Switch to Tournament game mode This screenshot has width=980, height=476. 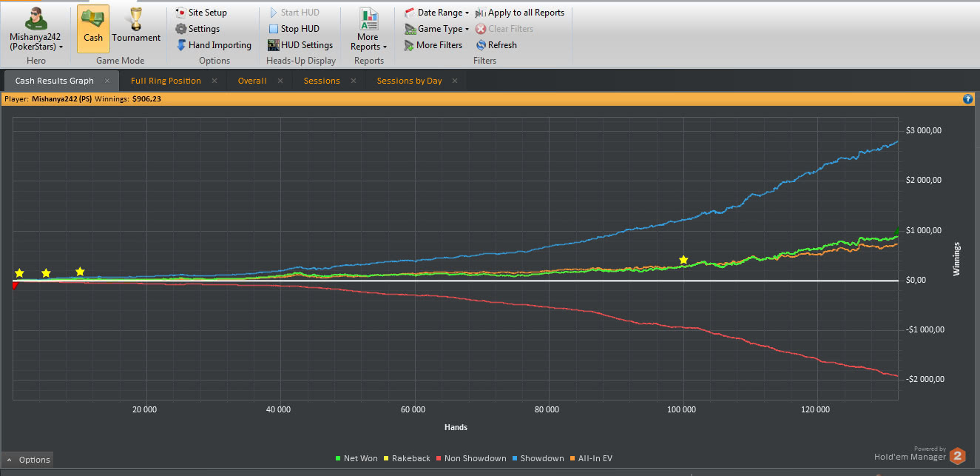[x=136, y=28]
